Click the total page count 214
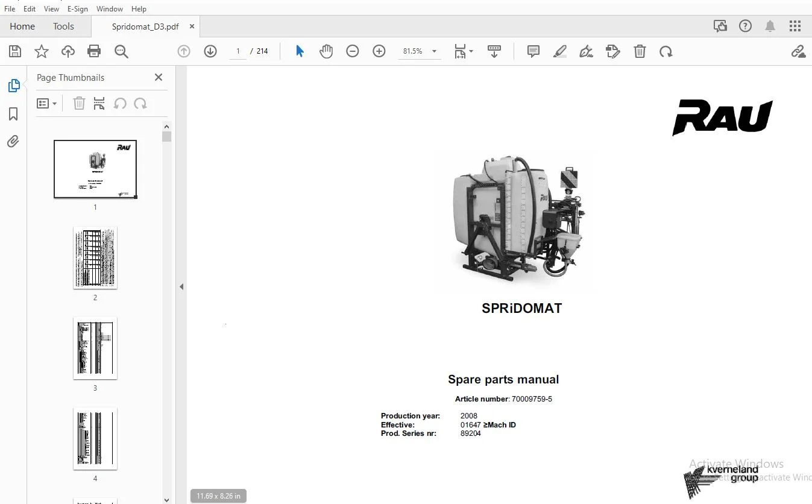Image resolution: width=812 pixels, height=504 pixels. pos(262,51)
